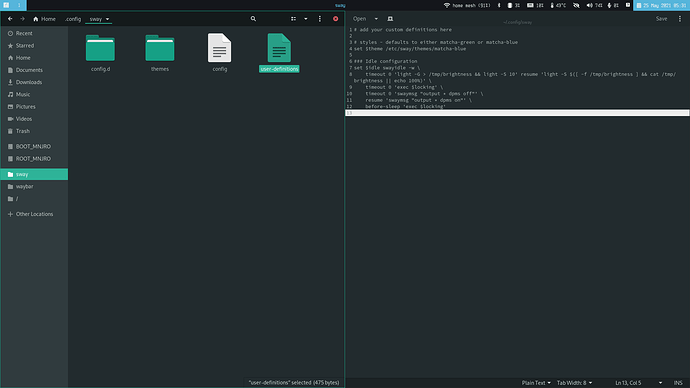Click the INS insert mode indicator
This screenshot has height=388, width=690.
tap(678, 383)
